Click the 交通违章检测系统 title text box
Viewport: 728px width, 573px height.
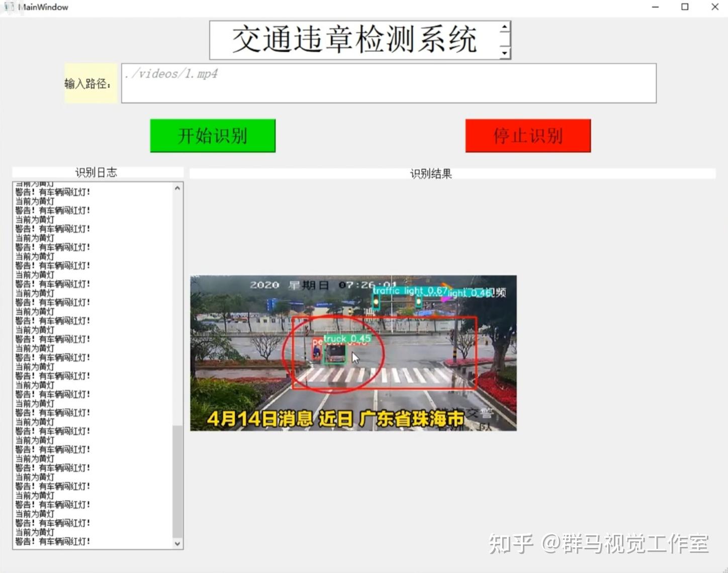[360, 40]
